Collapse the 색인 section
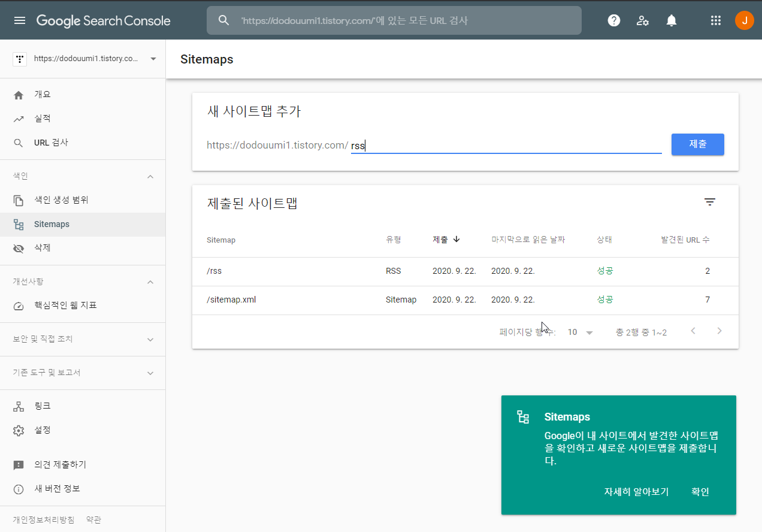 pos(150,176)
